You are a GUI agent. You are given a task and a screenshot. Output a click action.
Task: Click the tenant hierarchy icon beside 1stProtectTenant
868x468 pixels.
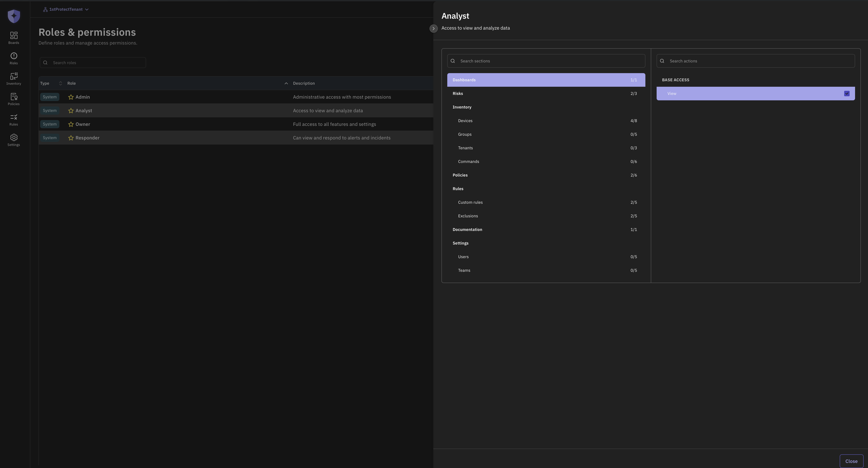coord(45,9)
